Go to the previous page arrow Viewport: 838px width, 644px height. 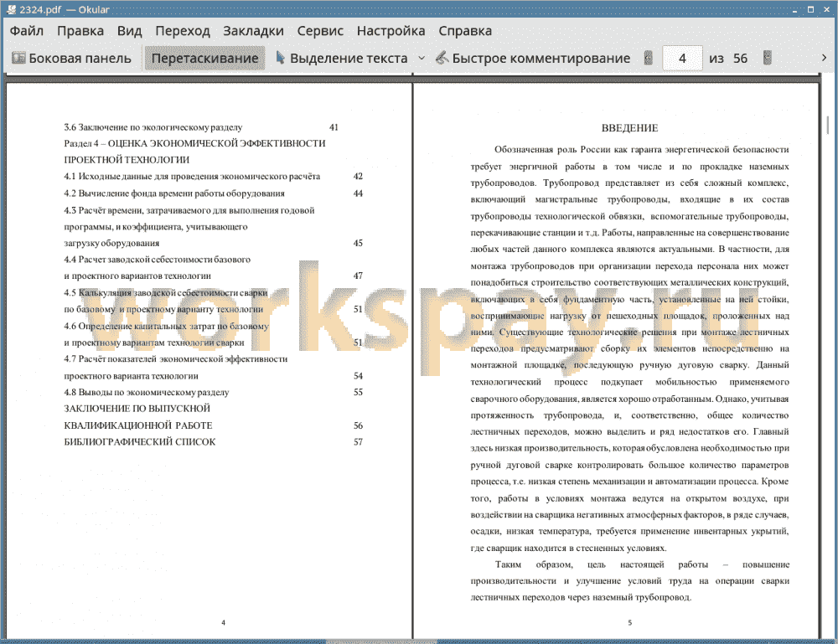pos(649,58)
